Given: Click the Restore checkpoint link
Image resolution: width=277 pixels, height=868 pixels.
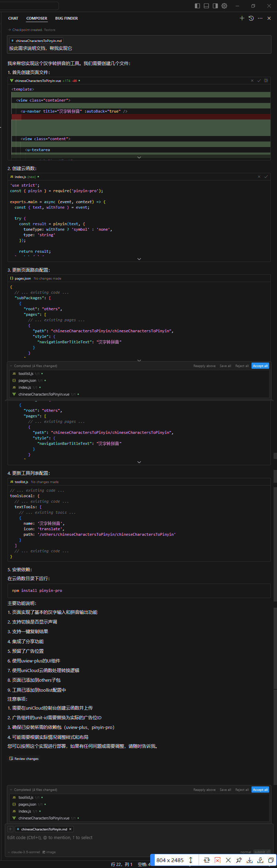Looking at the screenshot, I should [x=50, y=30].
